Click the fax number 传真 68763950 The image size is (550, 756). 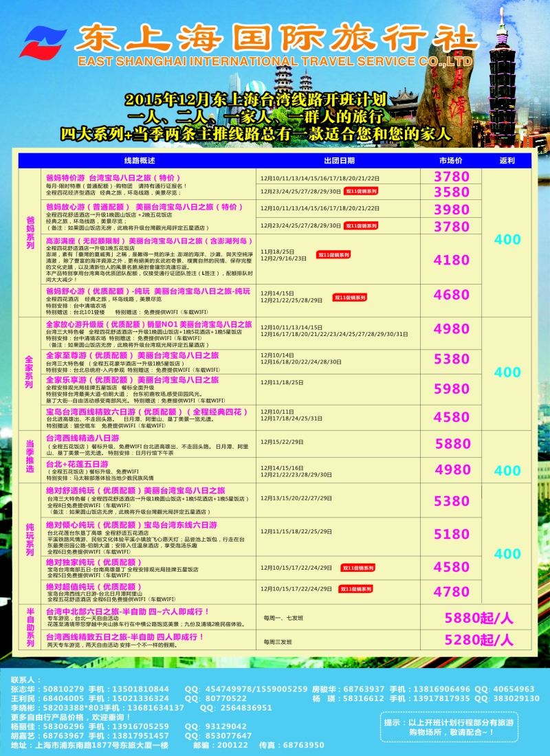click(x=291, y=746)
